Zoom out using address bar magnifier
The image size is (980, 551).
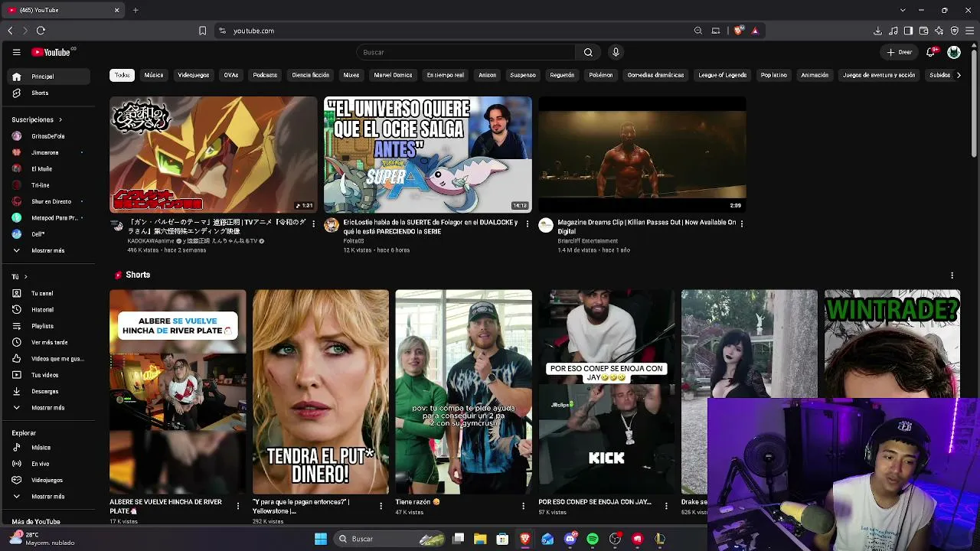698,31
